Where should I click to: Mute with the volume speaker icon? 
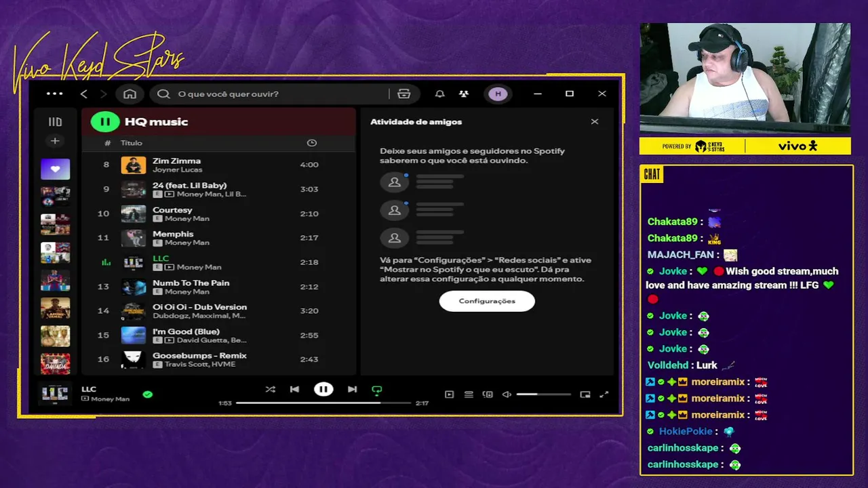point(507,394)
